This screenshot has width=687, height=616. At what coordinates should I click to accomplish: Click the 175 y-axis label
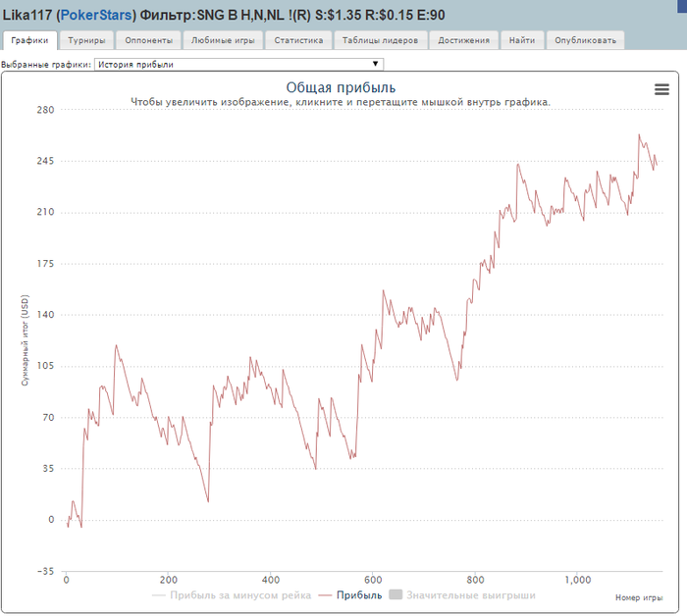click(45, 264)
